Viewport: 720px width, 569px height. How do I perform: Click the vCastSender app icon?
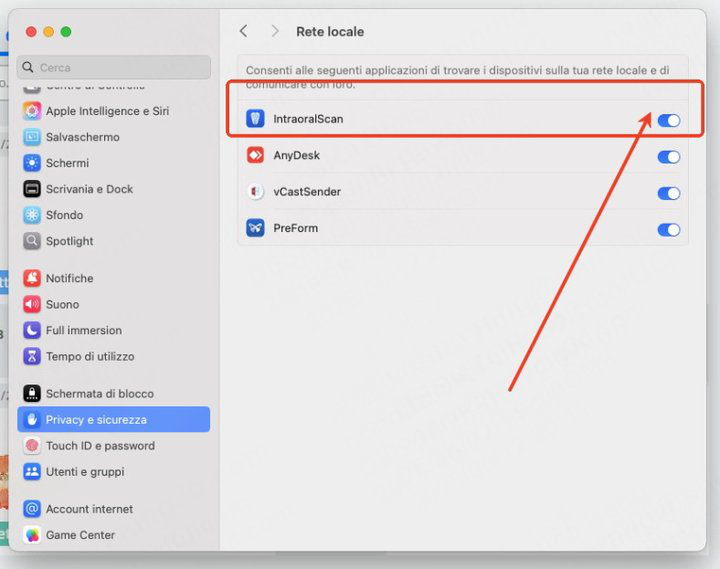point(255,192)
